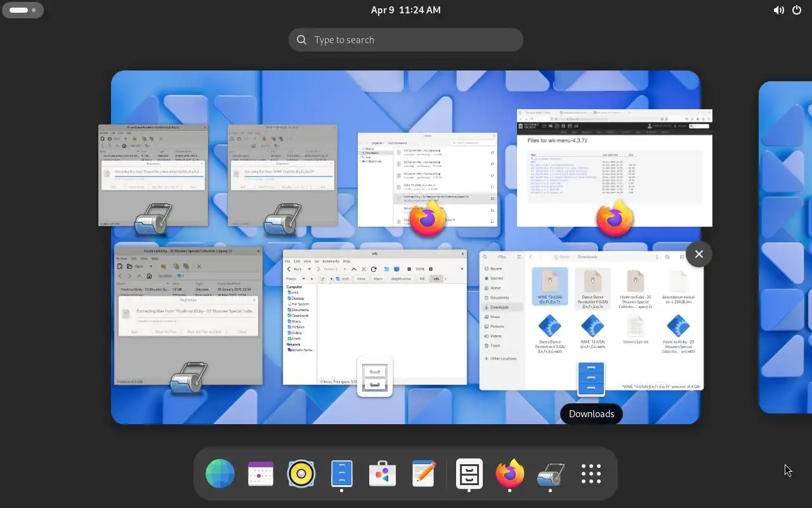Screen dimensions: 812x508
Task: Open Forward history dropdown in wfs window
Action: point(344,269)
